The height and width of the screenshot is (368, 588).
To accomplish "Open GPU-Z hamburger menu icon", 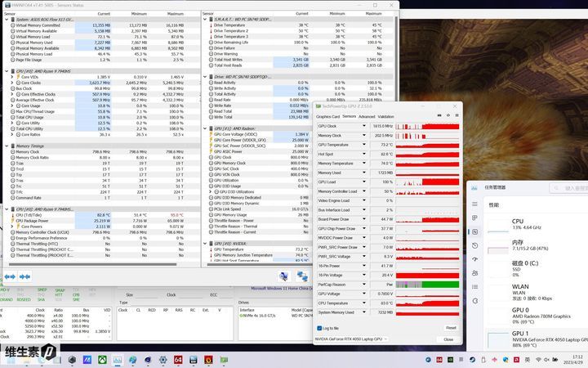I will (457, 115).
